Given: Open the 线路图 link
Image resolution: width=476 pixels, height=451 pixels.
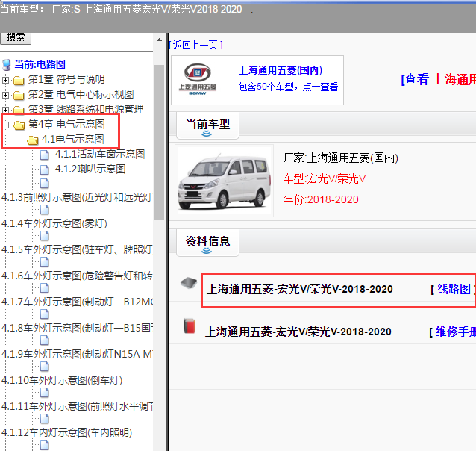Looking at the screenshot, I should (x=453, y=289).
